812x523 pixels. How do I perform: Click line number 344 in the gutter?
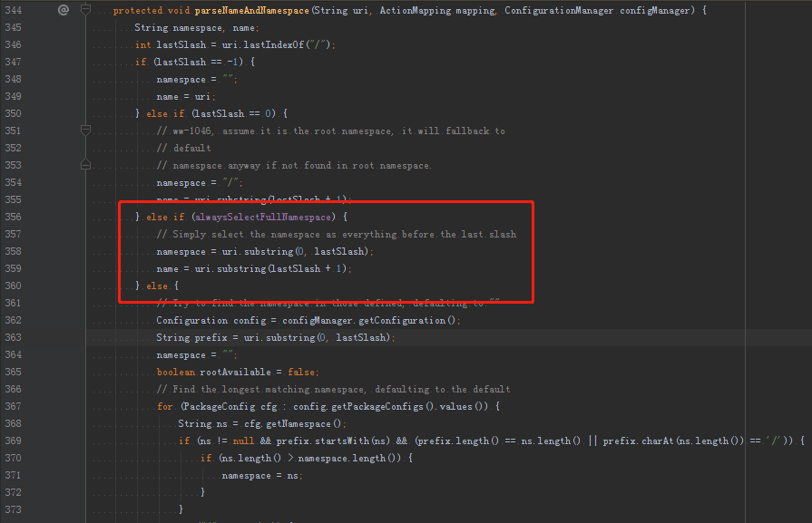13,10
